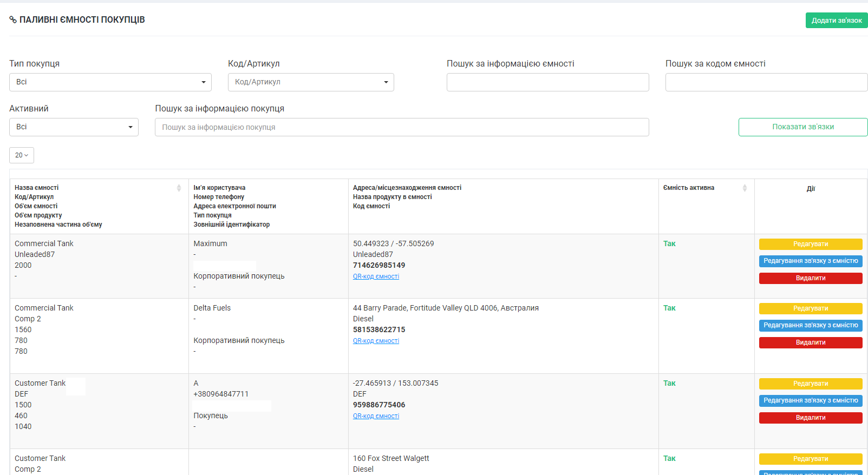Focus the 'Пошук за інформацією ємності' field

click(x=547, y=82)
